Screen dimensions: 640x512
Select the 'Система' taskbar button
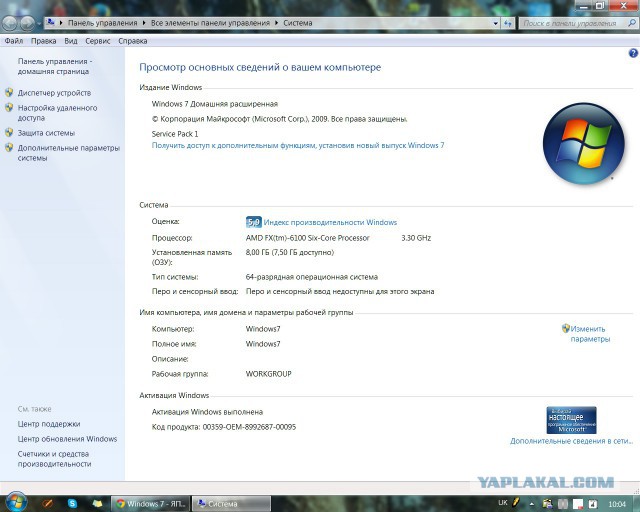coord(231,504)
